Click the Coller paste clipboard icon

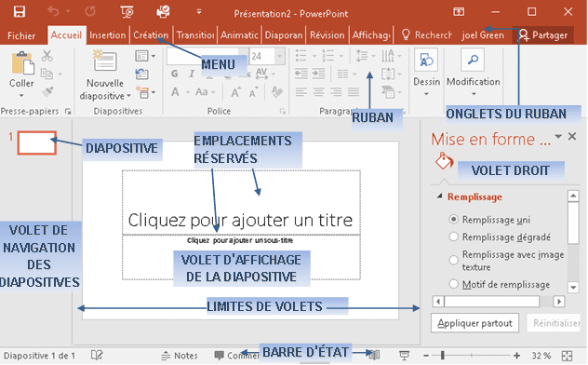23,63
